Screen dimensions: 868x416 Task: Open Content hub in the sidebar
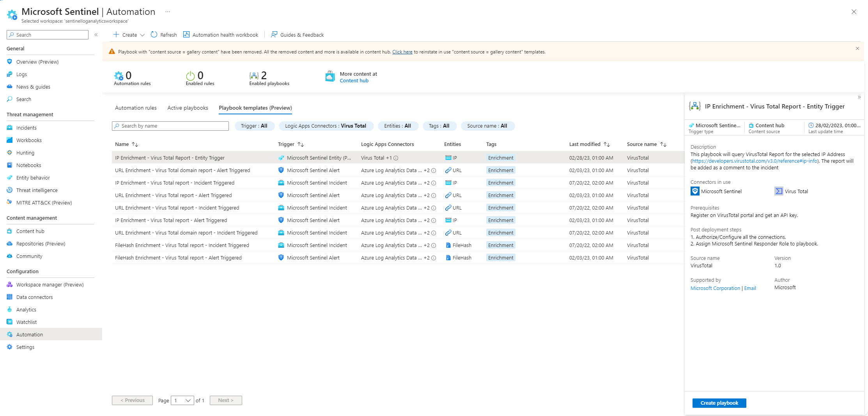tap(30, 231)
